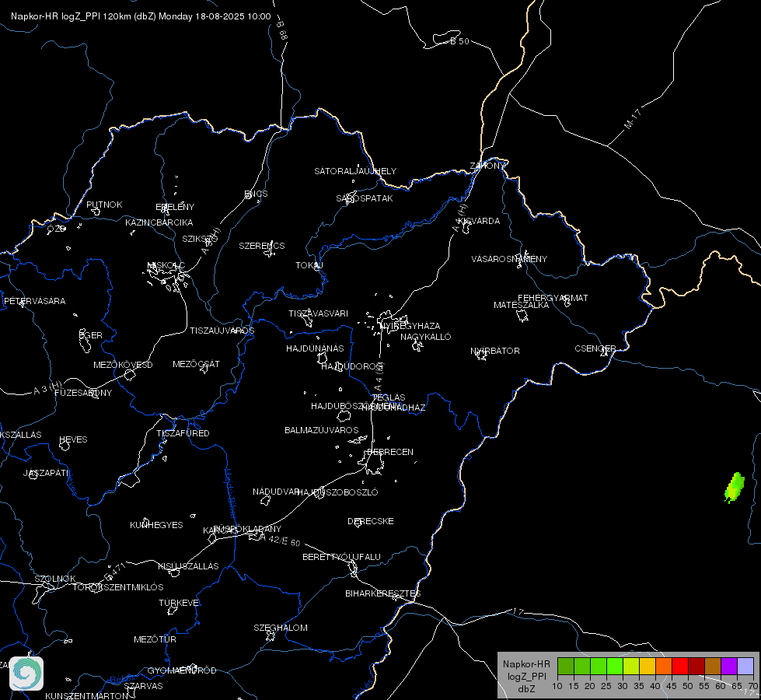The height and width of the screenshot is (700, 761).
Task: Click the legend label 'logZ_PPI'
Action: 526,676
